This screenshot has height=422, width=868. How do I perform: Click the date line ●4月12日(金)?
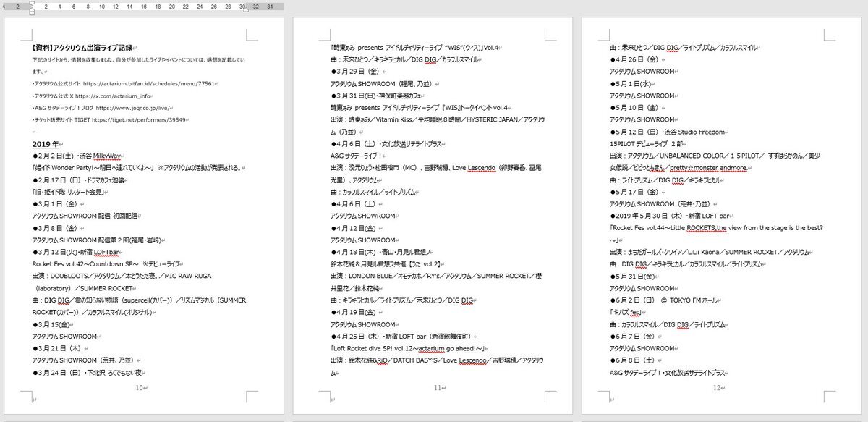(x=354, y=228)
